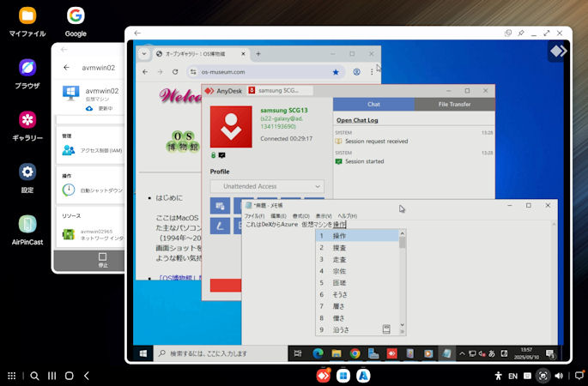Open 表示(V) menu in Notepad
Screen dimensions: 588x386
[x=324, y=216]
